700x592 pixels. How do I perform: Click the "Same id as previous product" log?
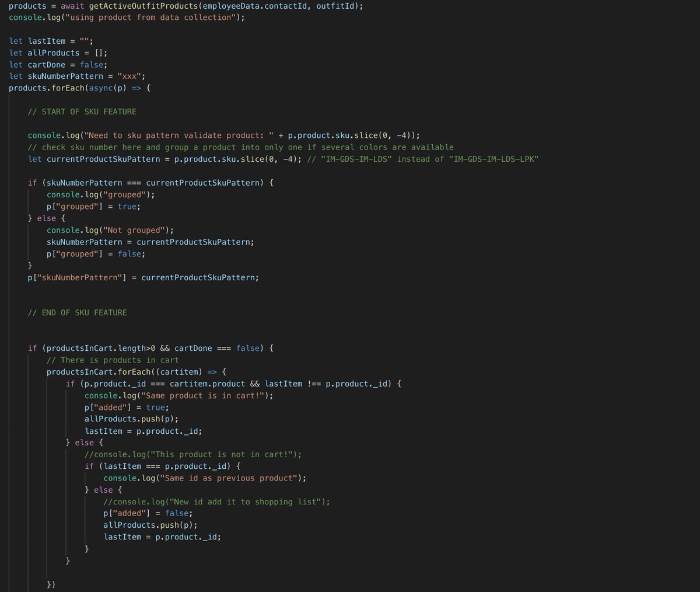205,478
